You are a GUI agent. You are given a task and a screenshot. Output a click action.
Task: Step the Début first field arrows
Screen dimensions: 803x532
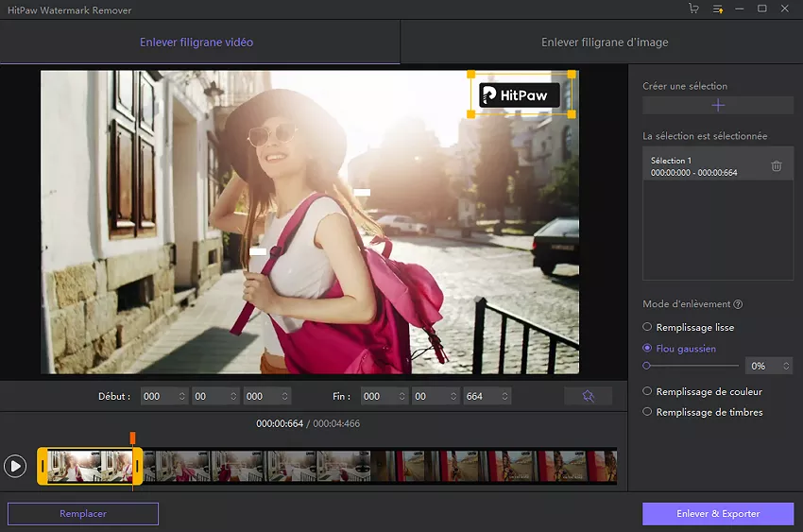[181, 396]
